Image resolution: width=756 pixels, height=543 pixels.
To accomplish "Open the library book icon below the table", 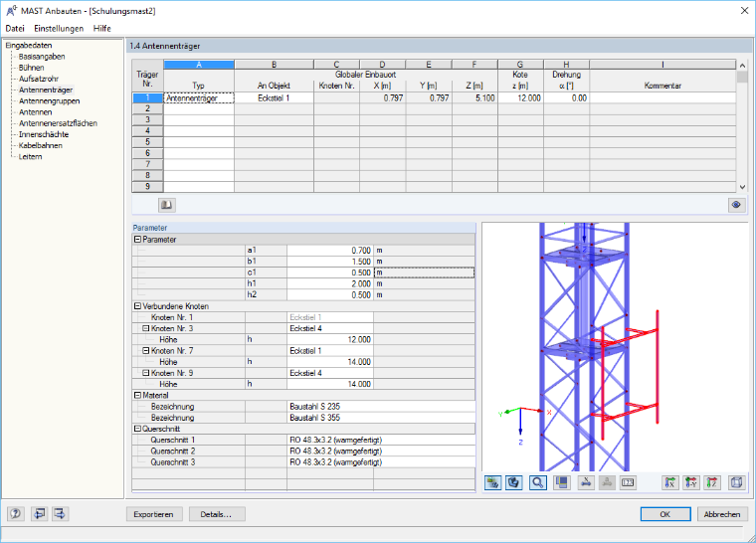I will (x=167, y=205).
